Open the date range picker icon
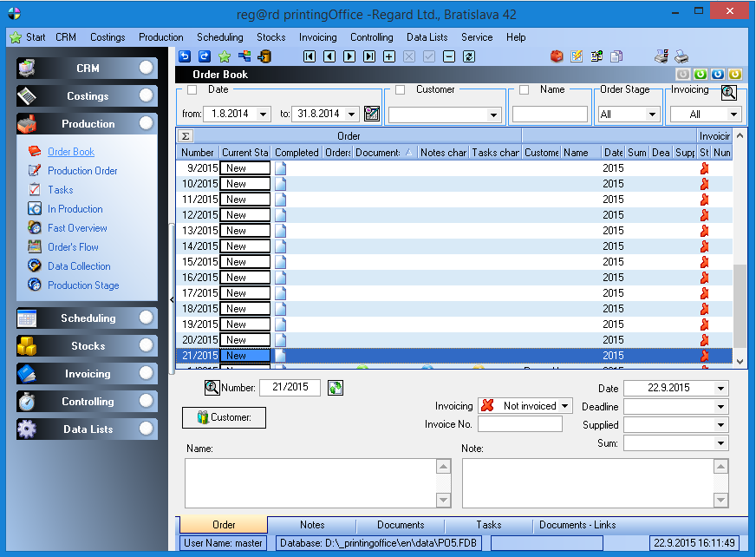Screen dimensions: 756x557 [x=372, y=114]
